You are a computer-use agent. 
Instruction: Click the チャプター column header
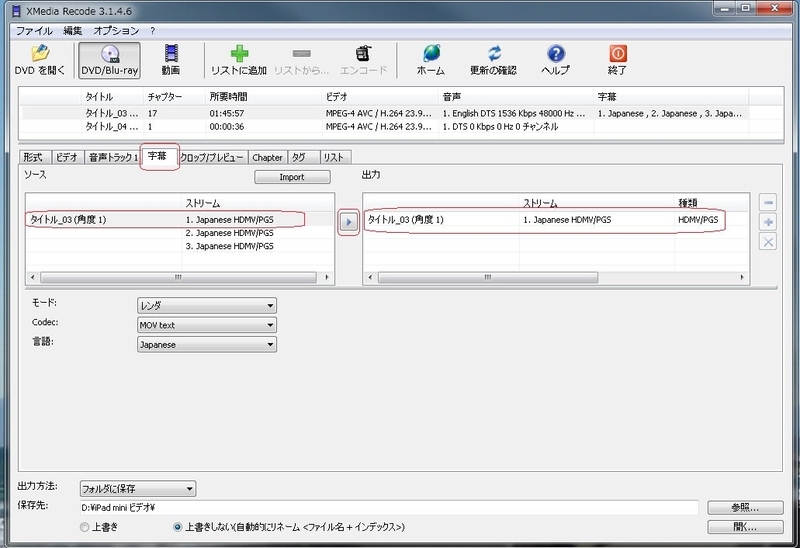tap(175, 96)
